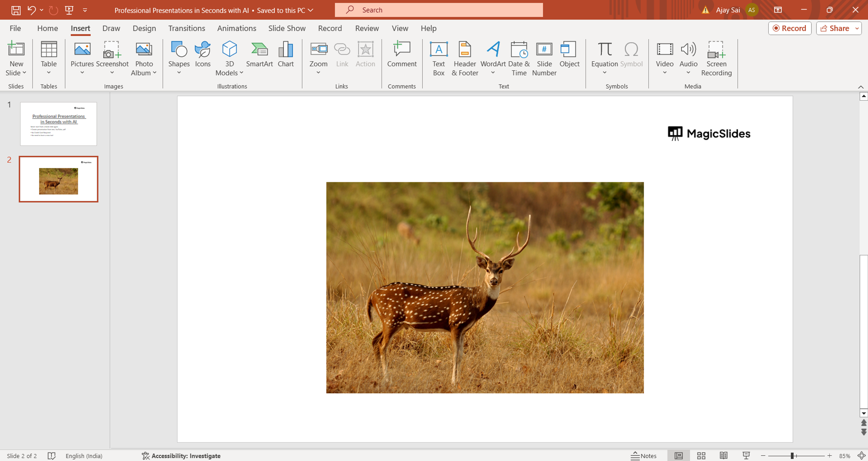This screenshot has height=461, width=868.
Task: Select slide 1 thumbnail
Action: point(59,124)
